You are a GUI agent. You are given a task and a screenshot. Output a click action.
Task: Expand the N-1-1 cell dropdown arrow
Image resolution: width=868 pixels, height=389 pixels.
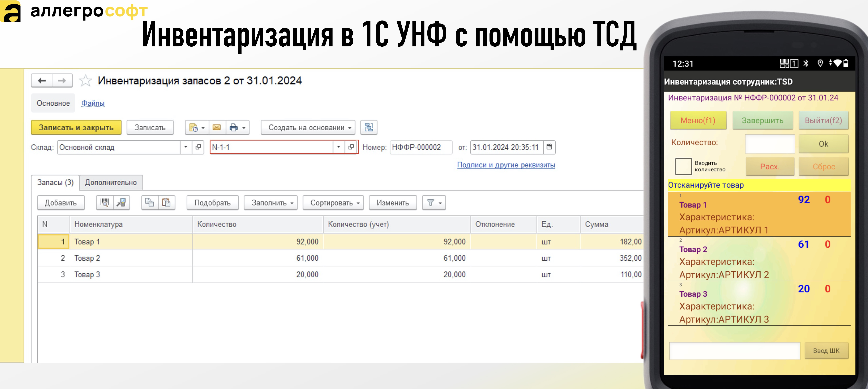click(339, 147)
